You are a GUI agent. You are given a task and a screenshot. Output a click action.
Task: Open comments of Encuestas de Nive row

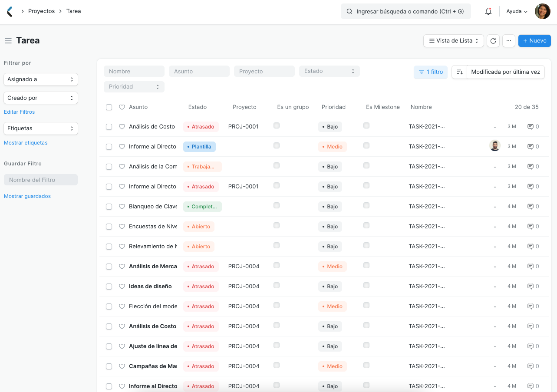pos(533,227)
